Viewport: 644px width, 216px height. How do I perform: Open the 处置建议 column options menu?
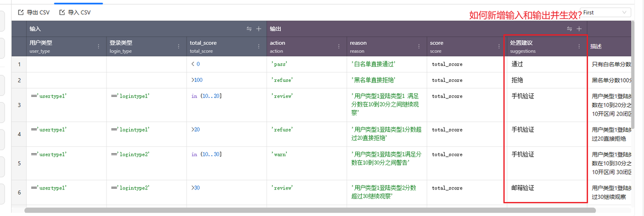(x=579, y=46)
